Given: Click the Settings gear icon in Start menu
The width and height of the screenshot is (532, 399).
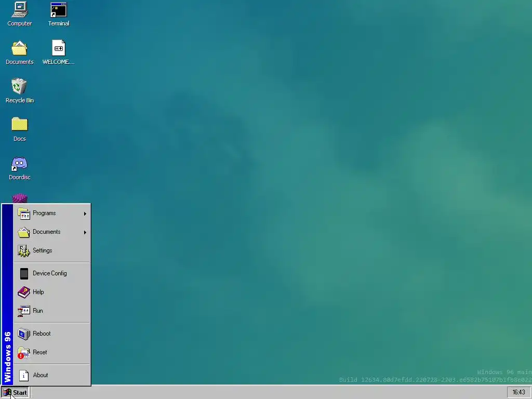Looking at the screenshot, I should click(x=24, y=251).
